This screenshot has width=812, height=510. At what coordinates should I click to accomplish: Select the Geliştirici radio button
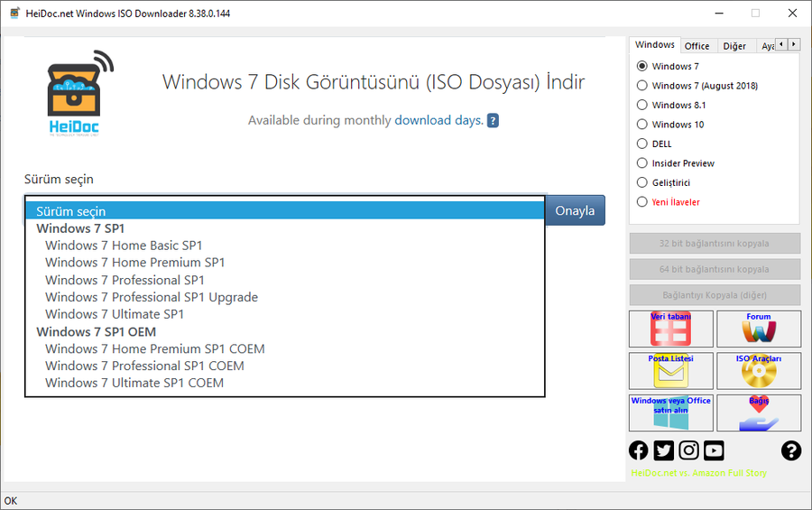tap(642, 182)
